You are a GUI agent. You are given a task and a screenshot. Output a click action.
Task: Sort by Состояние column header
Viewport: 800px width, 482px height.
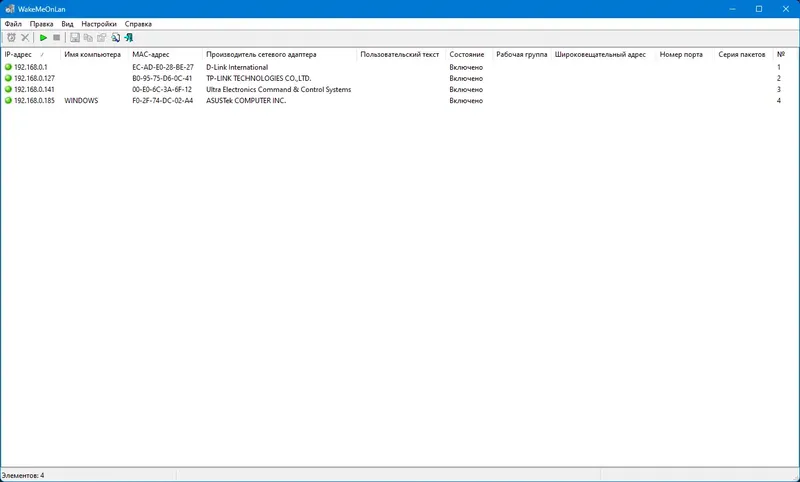(469, 54)
